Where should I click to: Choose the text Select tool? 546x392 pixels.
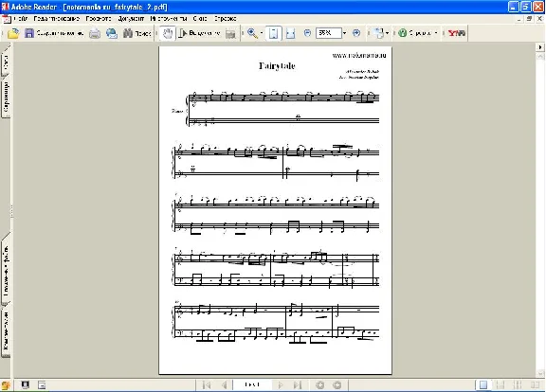point(200,33)
